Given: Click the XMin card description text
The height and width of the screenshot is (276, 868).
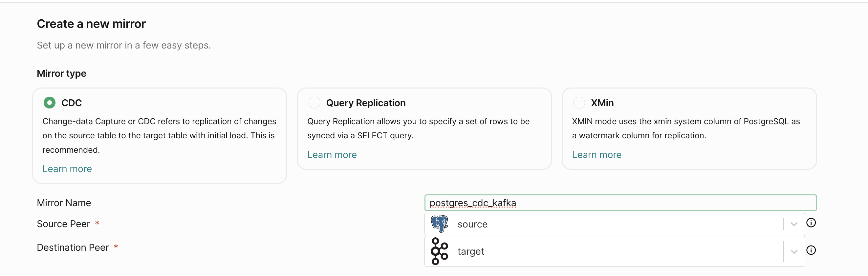Looking at the screenshot, I should 685,128.
